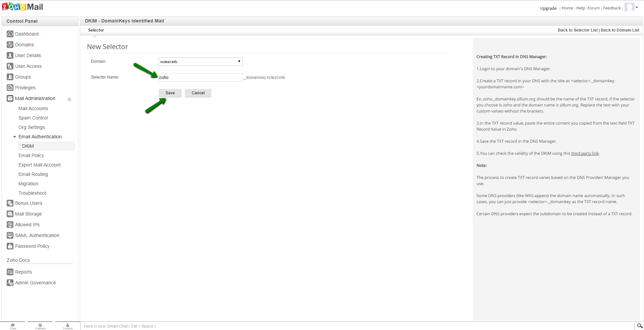644x330 pixels.
Task: Click the Email Authentication label
Action: point(40,137)
